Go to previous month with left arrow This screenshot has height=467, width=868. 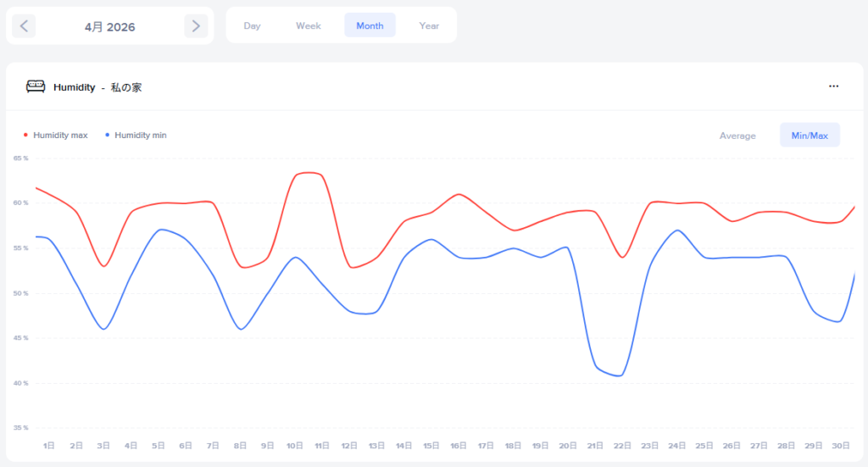(x=24, y=26)
